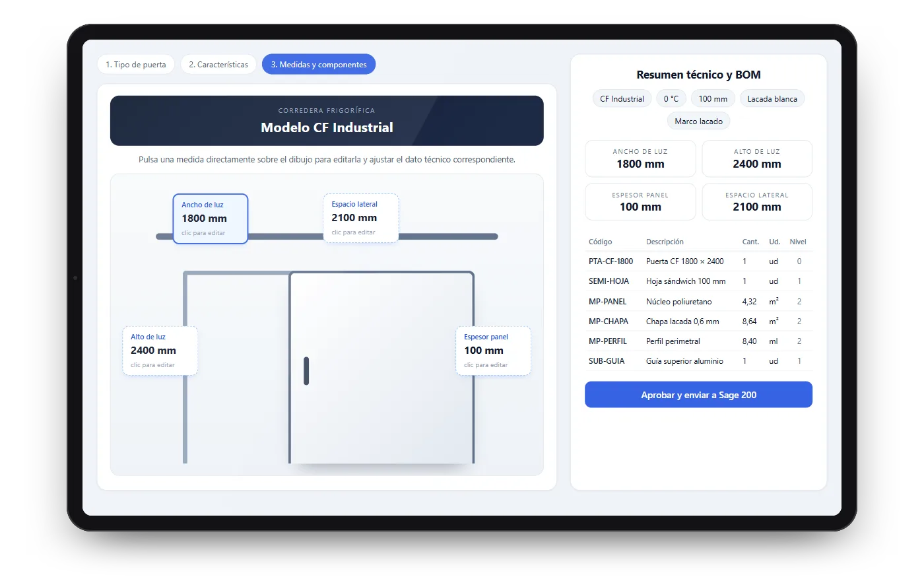924x581 pixels.
Task: Click the 4,32 quantity value
Action: 749,302
